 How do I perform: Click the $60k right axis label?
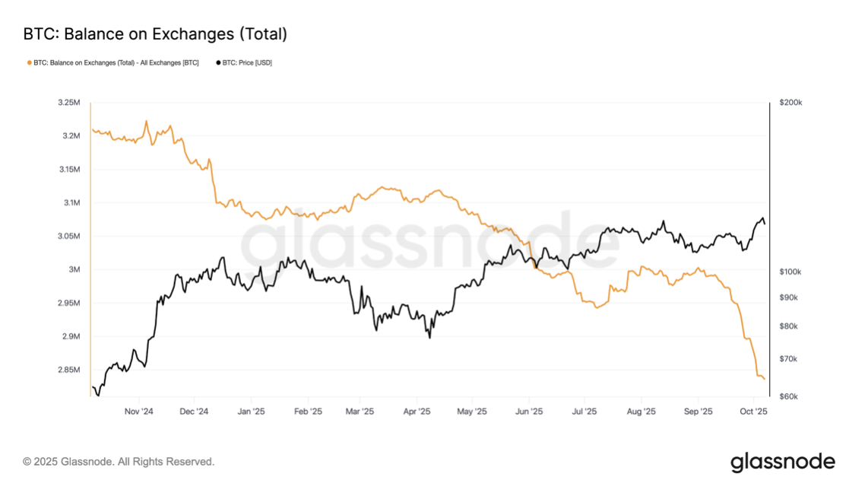click(x=789, y=397)
